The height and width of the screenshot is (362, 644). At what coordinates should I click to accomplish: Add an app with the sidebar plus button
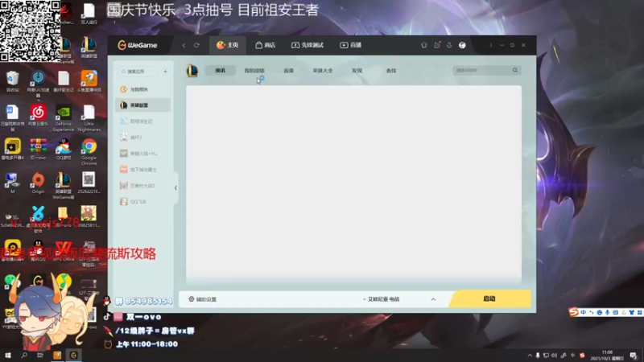point(165,72)
